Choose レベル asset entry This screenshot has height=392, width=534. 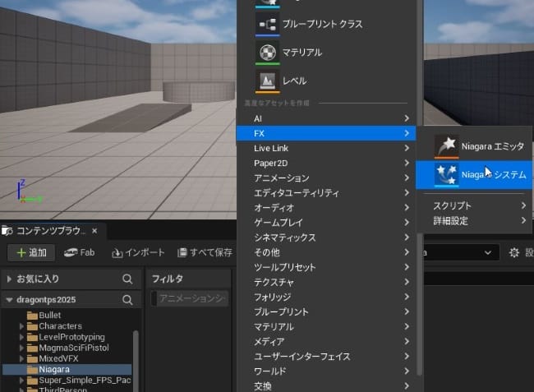326,81
